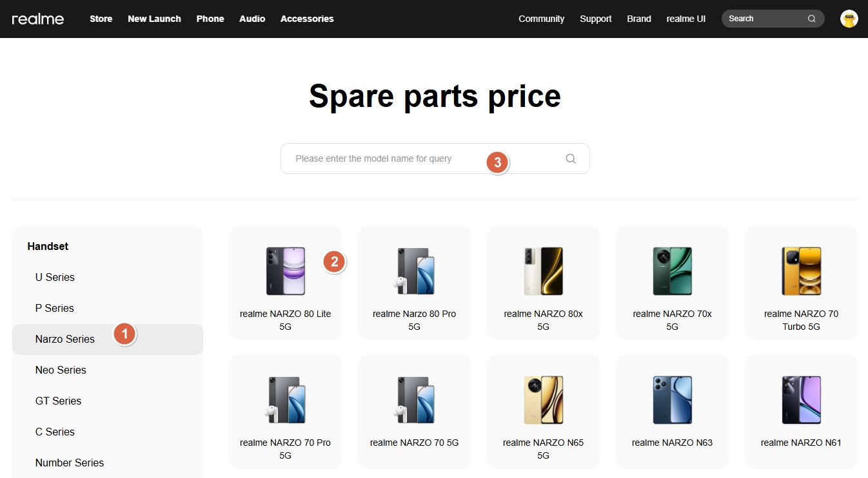
Task: Go to the Audio menu item
Action: coord(252,19)
